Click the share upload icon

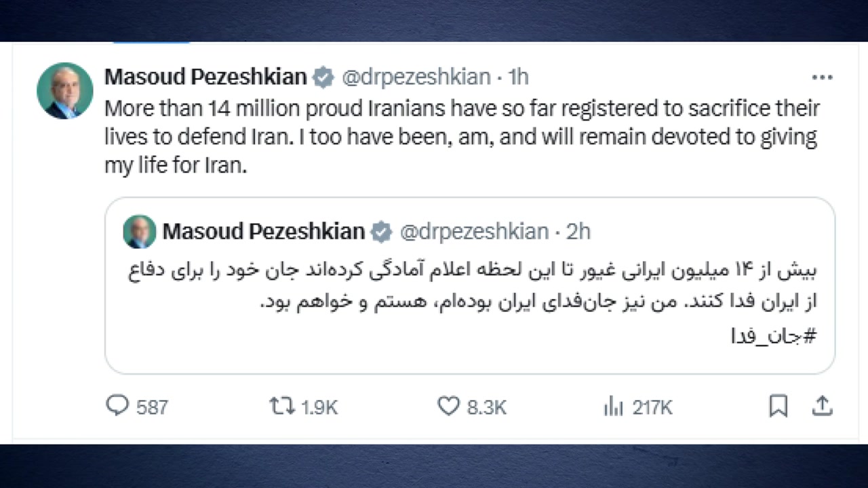tap(822, 406)
